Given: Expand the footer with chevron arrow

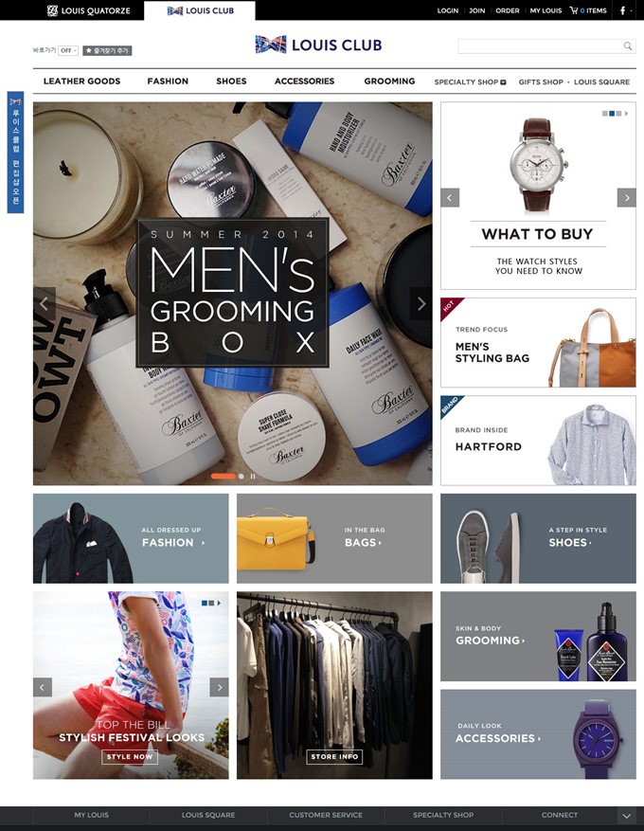Looking at the screenshot, I should (x=627, y=816).
